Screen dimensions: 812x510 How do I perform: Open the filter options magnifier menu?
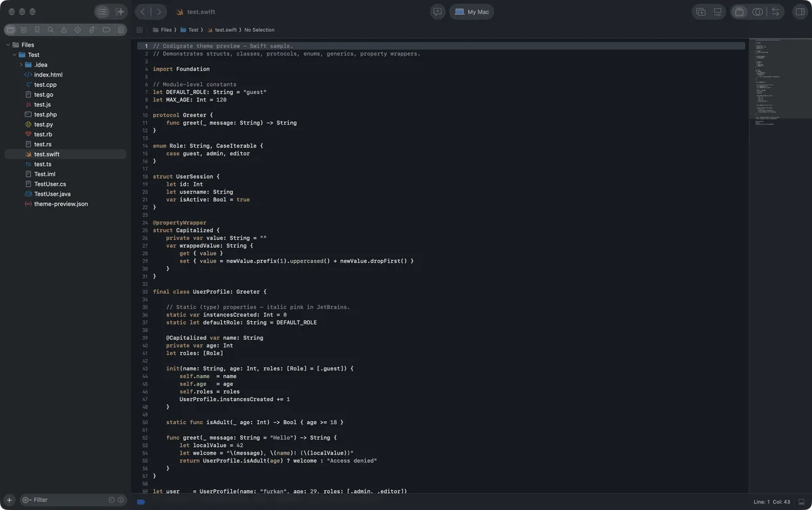pyautogui.click(x=26, y=500)
